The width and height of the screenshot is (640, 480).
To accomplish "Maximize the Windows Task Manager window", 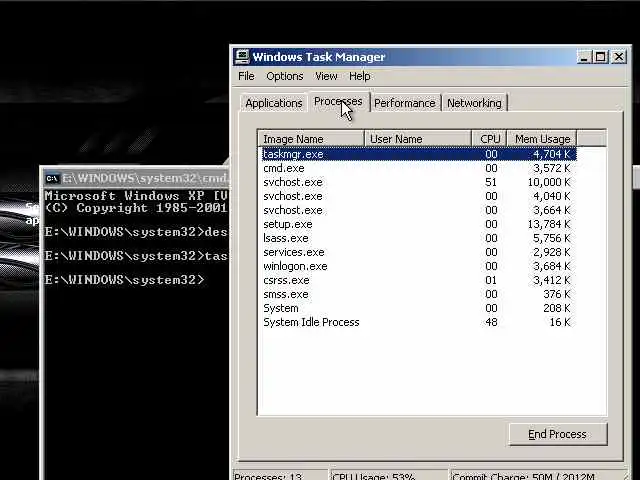I will coord(601,57).
